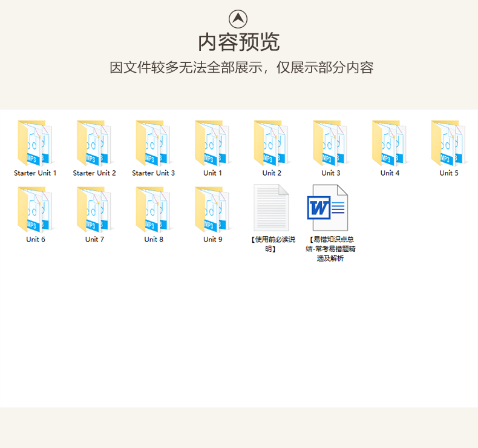This screenshot has height=448, width=478.
Task: Click the Unit 4 folder icon
Action: click(x=390, y=143)
